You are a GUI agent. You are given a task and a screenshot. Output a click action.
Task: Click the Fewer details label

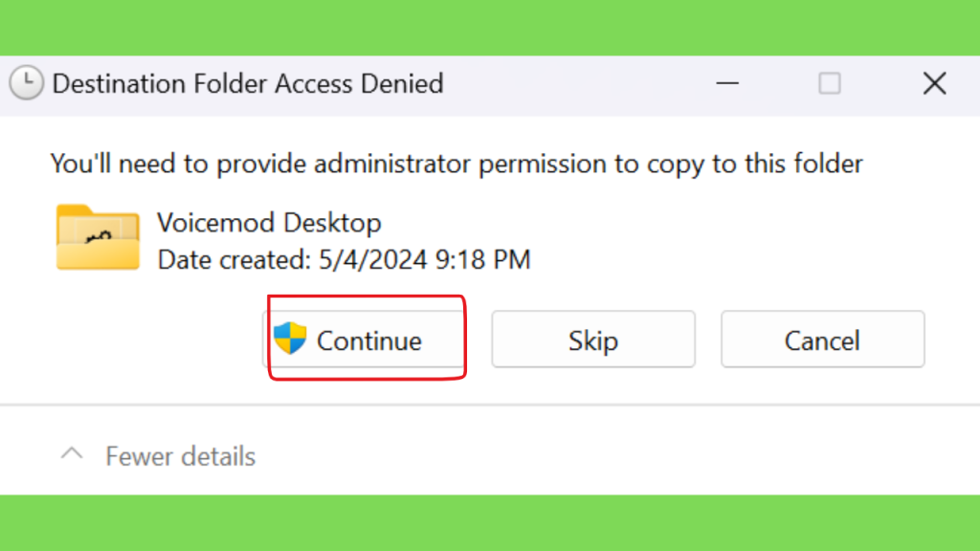[x=181, y=456]
